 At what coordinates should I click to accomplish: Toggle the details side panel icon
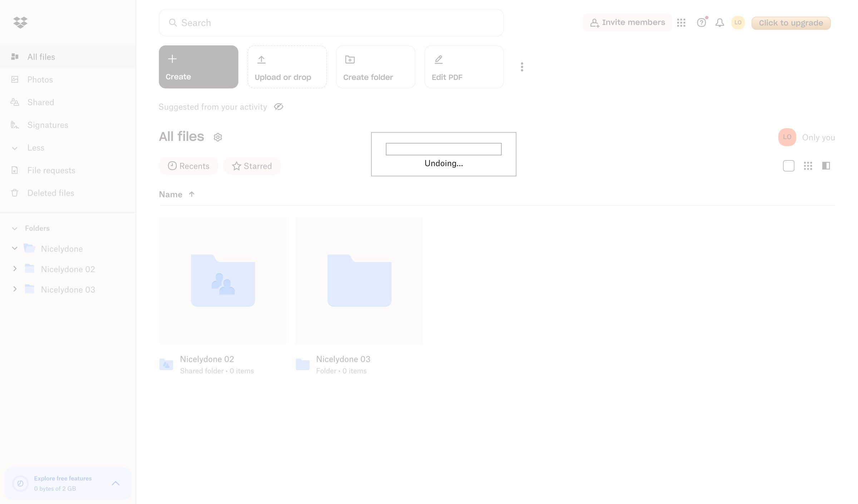[826, 166]
